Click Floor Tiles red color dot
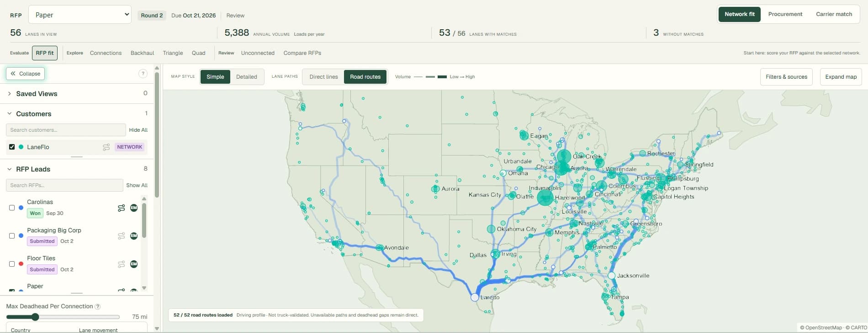Viewport: 868px width, 333px height. [21, 264]
